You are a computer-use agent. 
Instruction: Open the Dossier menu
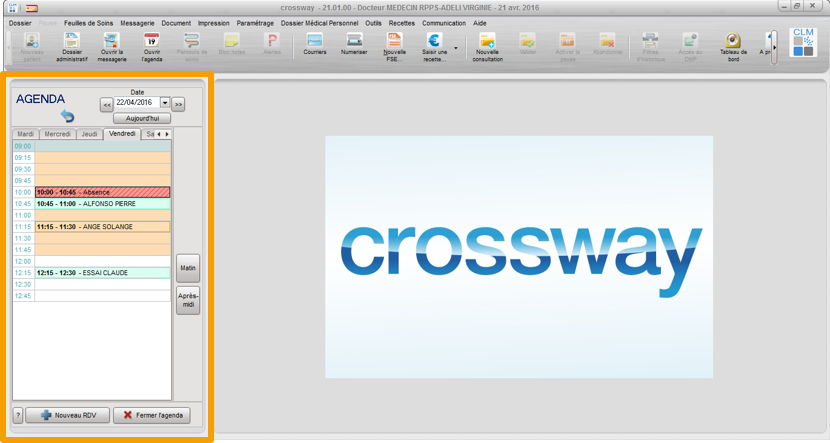(x=20, y=23)
